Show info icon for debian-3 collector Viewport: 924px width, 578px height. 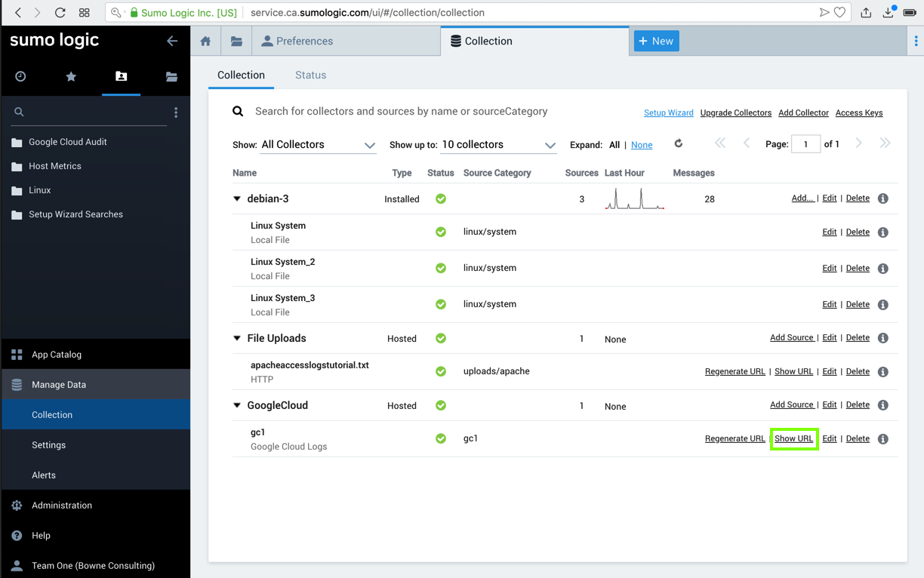pyautogui.click(x=882, y=198)
